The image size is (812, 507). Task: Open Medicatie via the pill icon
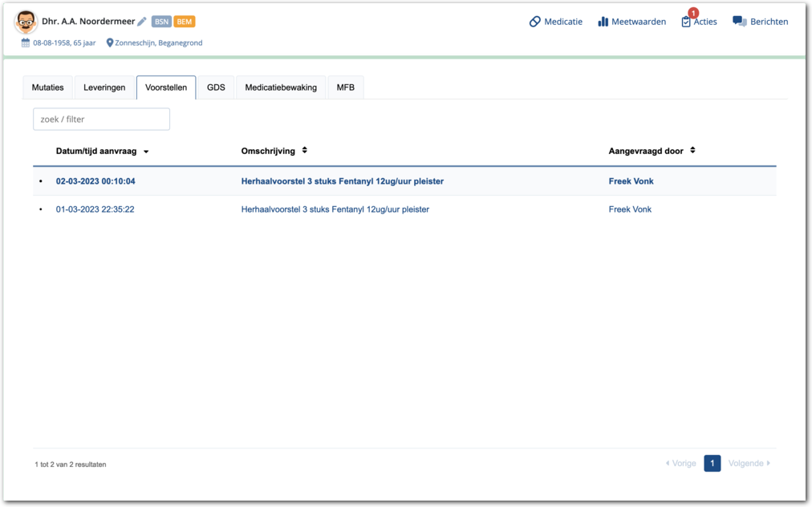click(x=535, y=22)
